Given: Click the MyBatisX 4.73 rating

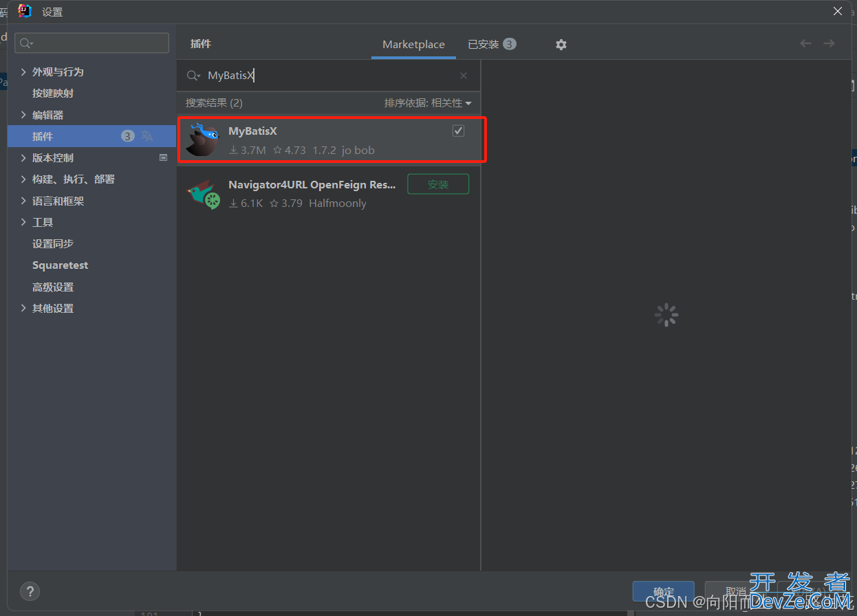Looking at the screenshot, I should click(290, 150).
